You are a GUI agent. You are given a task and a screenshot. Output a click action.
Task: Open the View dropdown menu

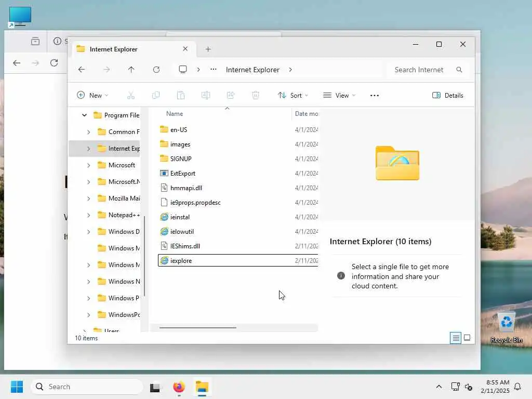pos(340,96)
